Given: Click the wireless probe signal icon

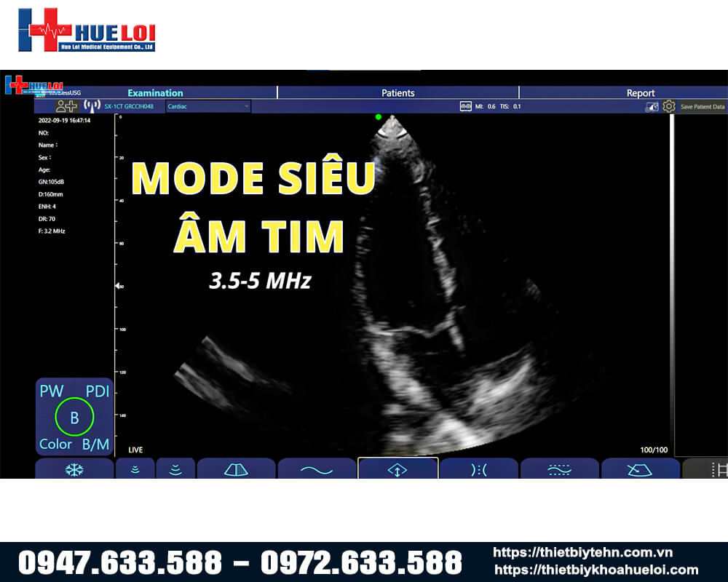Looking at the screenshot, I should [x=92, y=106].
